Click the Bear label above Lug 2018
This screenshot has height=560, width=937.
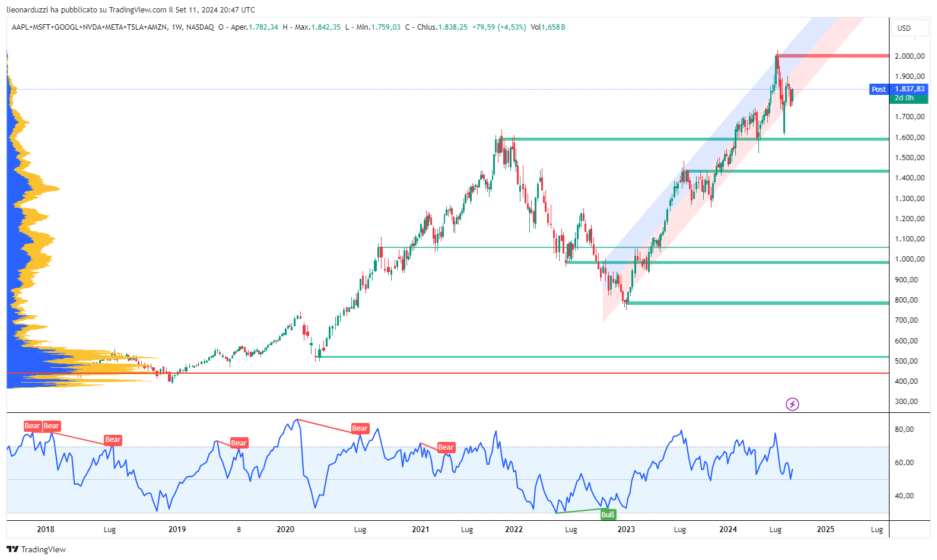tap(113, 440)
